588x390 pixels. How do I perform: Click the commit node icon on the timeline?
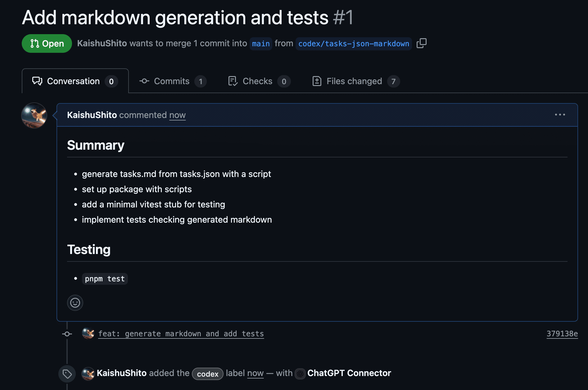click(x=67, y=334)
